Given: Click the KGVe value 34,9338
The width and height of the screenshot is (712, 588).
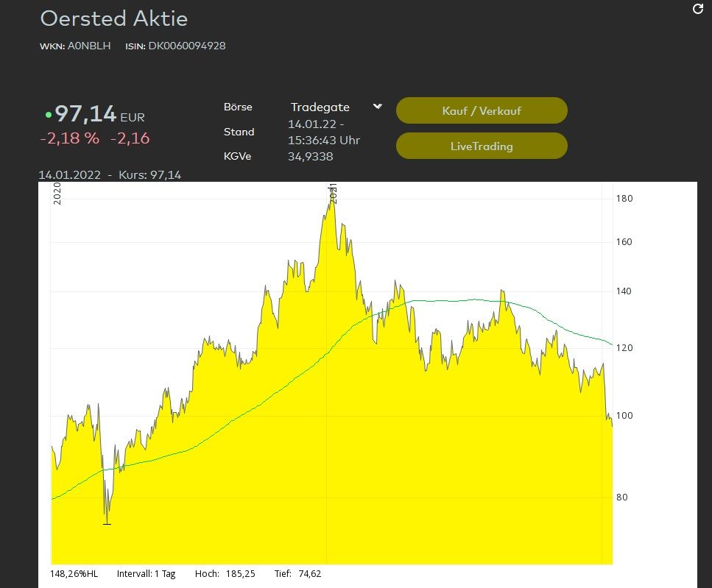Looking at the screenshot, I should point(310,156).
